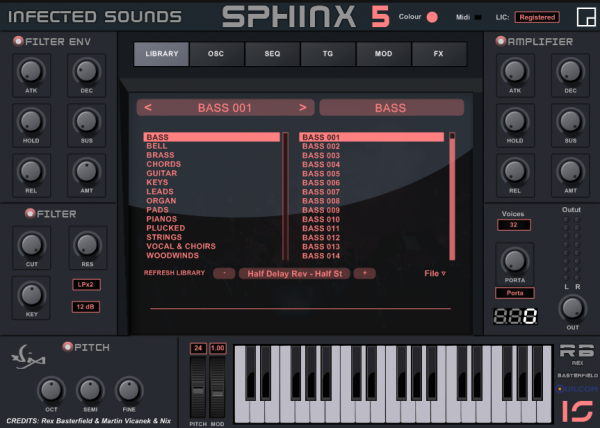Viewport: 600px width, 428px height.
Task: Click the Filter RES knob
Action: (x=87, y=245)
